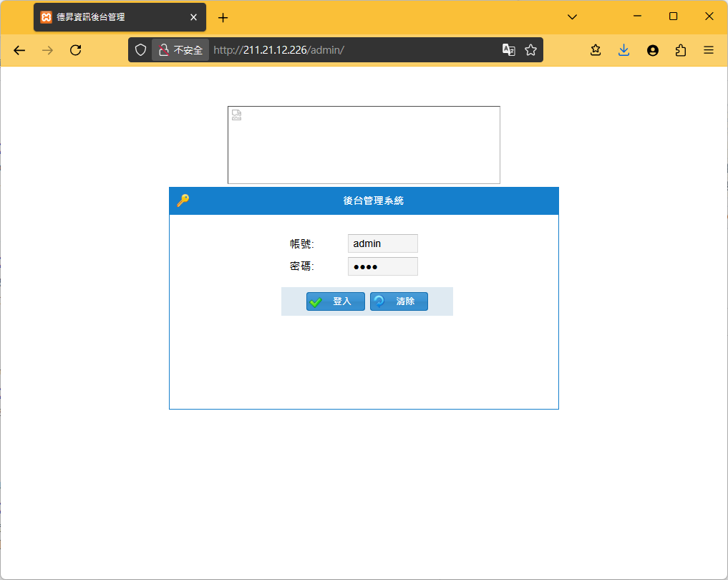Go back to the previous page
The height and width of the screenshot is (580, 728).
(19, 50)
